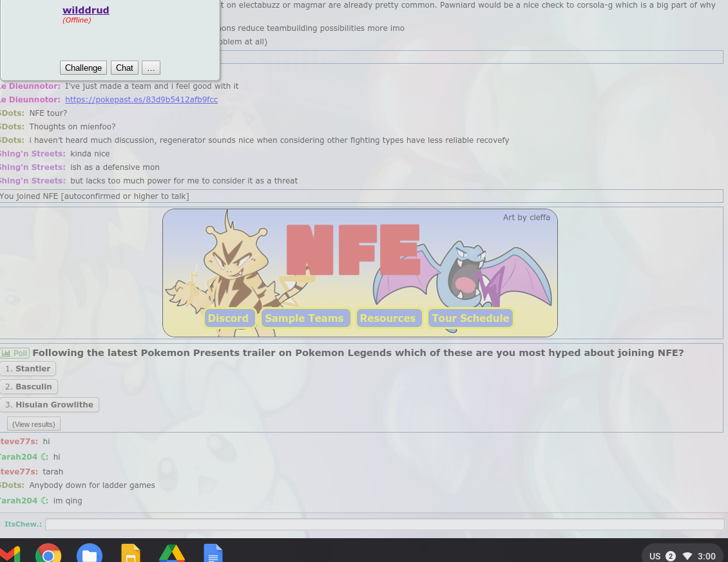
Task: Click the 'ish as a defensive mon' message
Action: coord(115,167)
